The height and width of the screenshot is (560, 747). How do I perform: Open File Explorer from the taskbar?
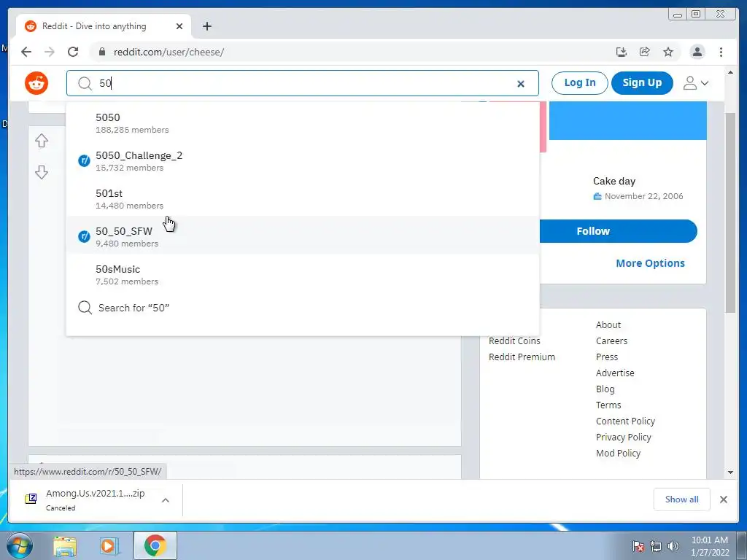click(x=65, y=546)
